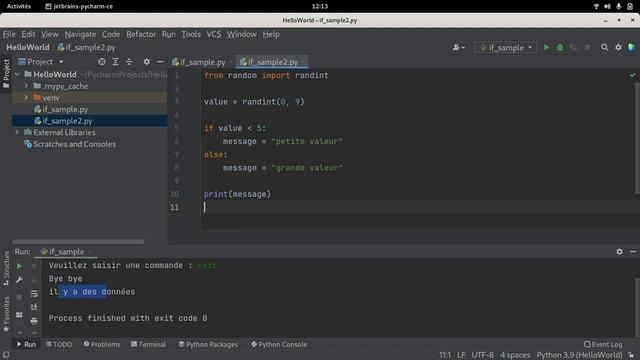
Task: Open the Run tool window button
Action: coord(26,344)
